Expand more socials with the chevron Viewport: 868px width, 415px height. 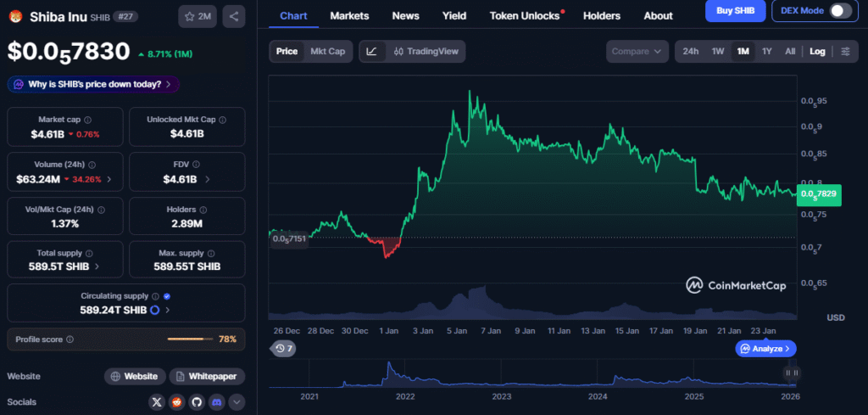pos(236,402)
